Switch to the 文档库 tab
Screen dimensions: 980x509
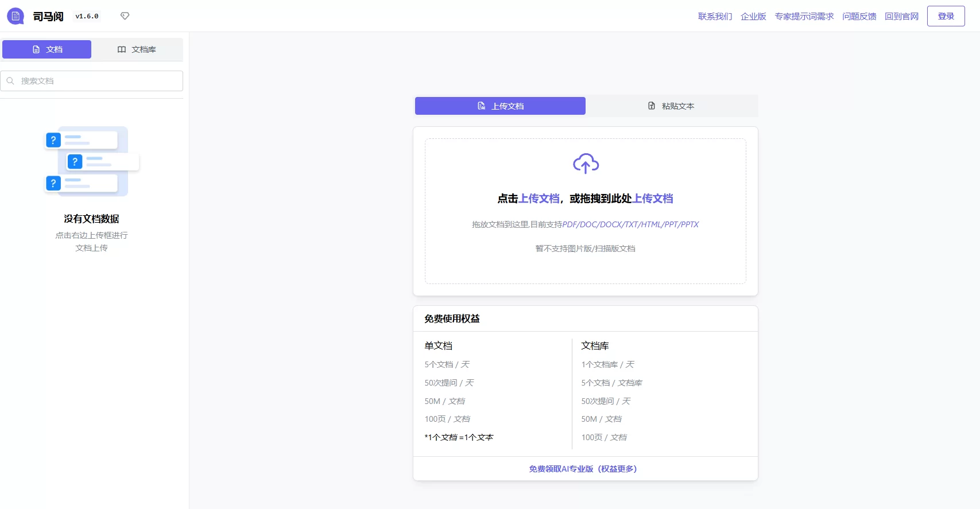(x=137, y=49)
